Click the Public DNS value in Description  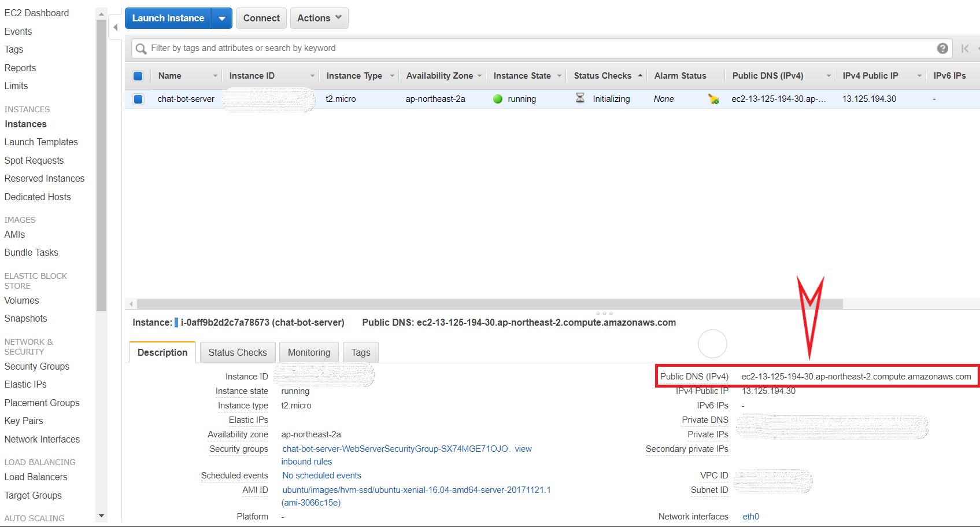(856, 377)
